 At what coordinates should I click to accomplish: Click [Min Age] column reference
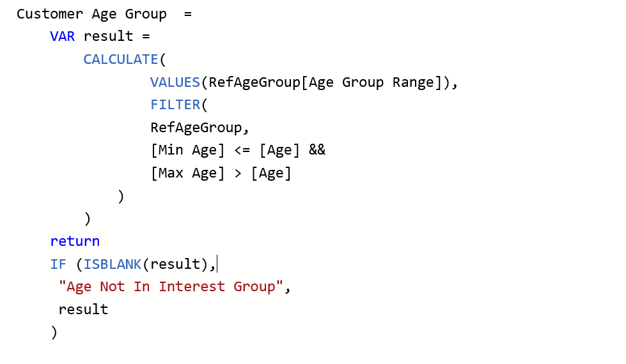[187, 150]
